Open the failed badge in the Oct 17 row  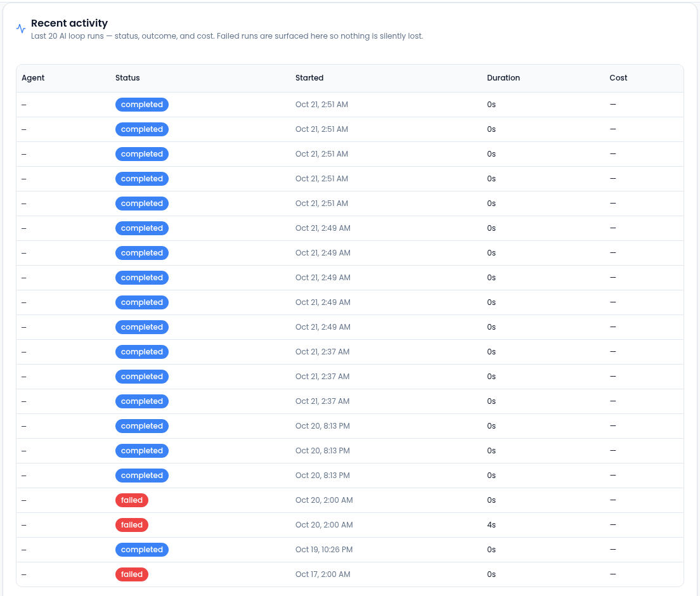point(132,574)
